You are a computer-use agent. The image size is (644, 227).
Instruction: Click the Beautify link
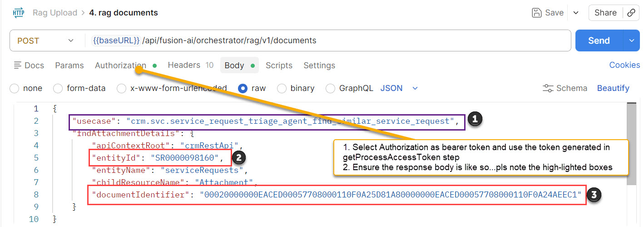tap(613, 88)
